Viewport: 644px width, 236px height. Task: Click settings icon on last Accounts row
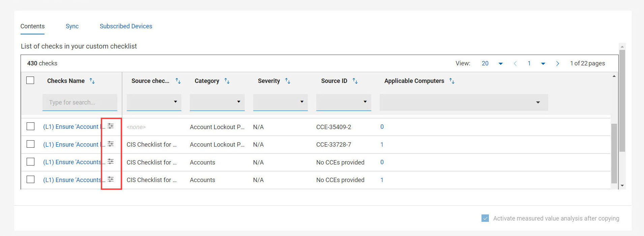tap(111, 179)
